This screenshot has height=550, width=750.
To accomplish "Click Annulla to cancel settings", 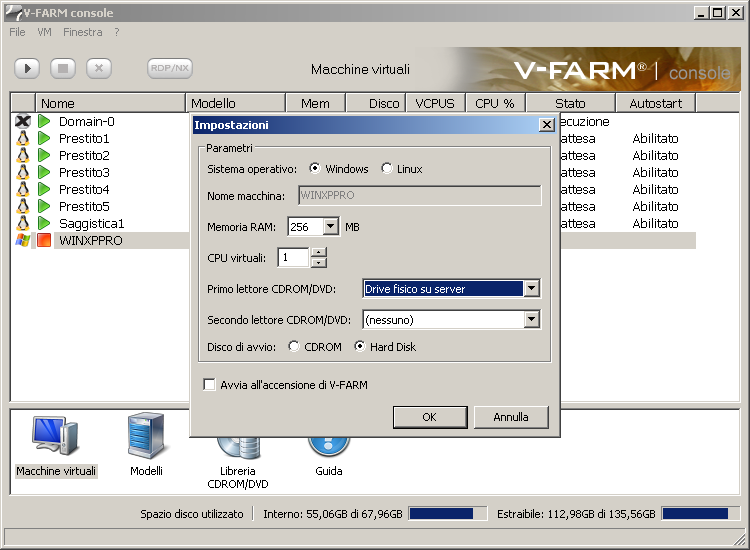I will coord(511,417).
